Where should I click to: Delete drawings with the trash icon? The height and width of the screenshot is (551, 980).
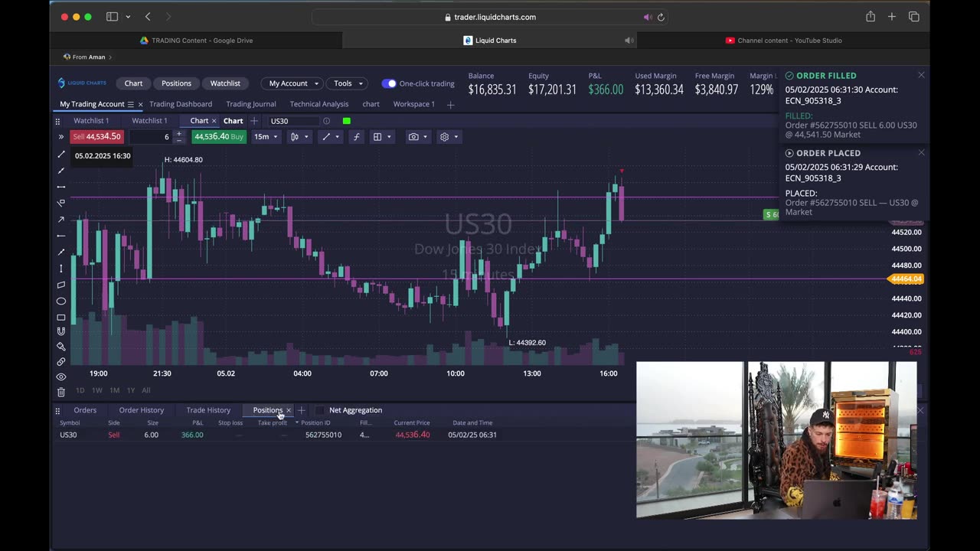click(61, 392)
